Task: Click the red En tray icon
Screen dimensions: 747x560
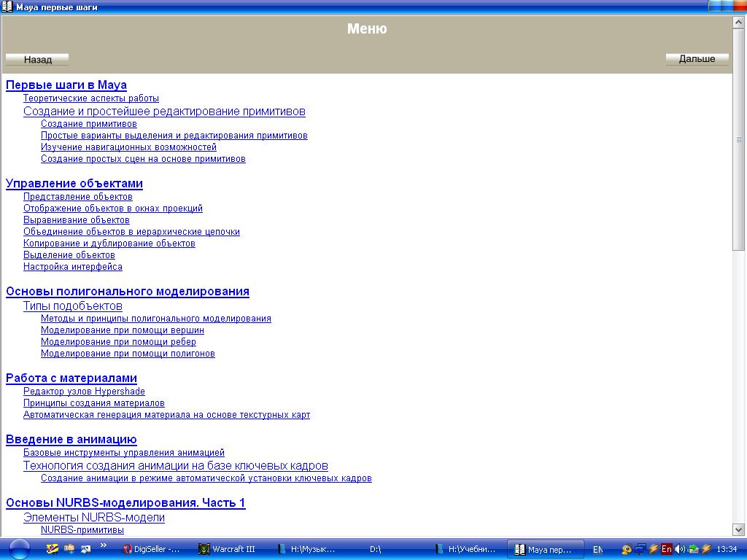Action: coord(667,549)
